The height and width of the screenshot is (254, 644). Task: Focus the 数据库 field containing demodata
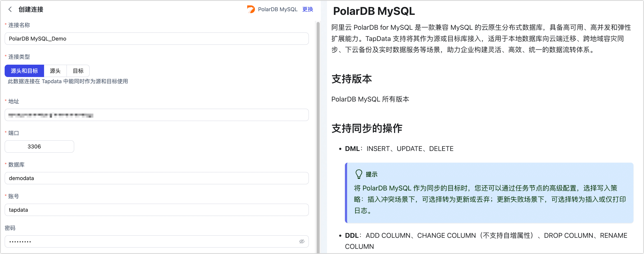coord(157,178)
